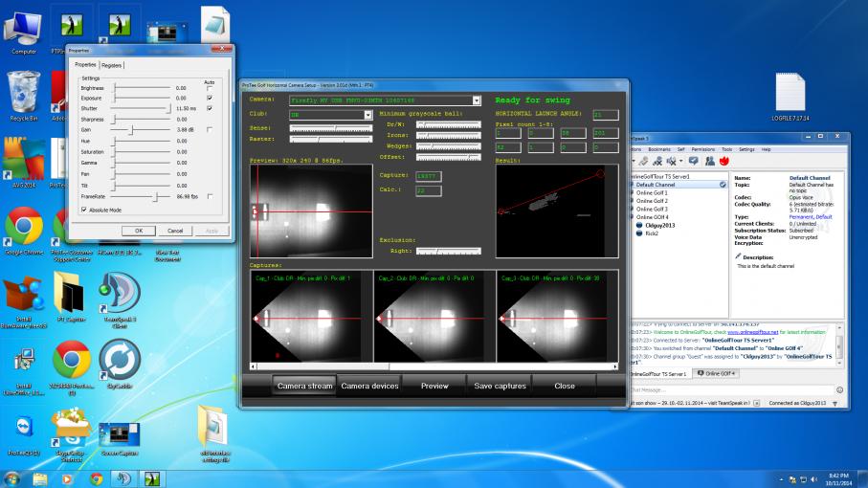The image size is (868, 488).
Task: Open the Skype Setup desktop shortcut
Action: 71,434
